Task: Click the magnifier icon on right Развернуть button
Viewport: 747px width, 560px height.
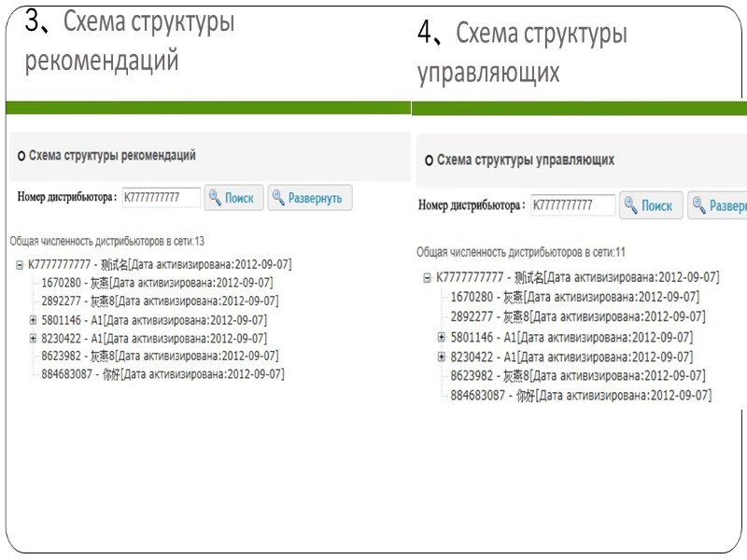Action: pyautogui.click(x=699, y=204)
